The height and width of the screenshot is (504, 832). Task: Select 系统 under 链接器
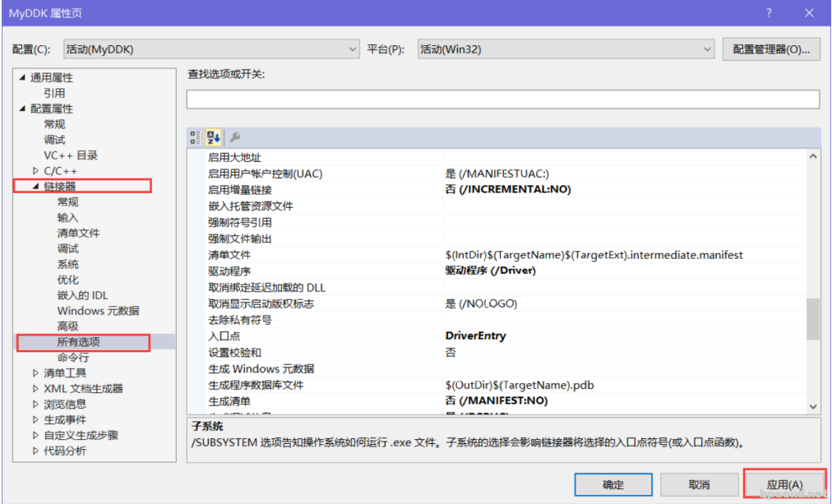click(x=68, y=264)
